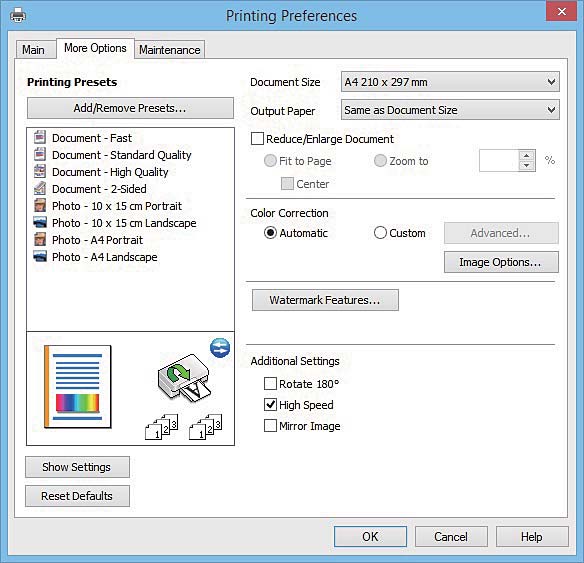
Task: Open Watermark Features dialog
Action: tap(325, 300)
